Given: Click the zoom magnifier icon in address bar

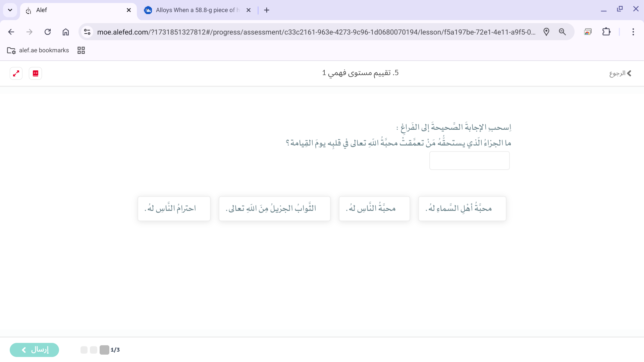Looking at the screenshot, I should [x=562, y=32].
